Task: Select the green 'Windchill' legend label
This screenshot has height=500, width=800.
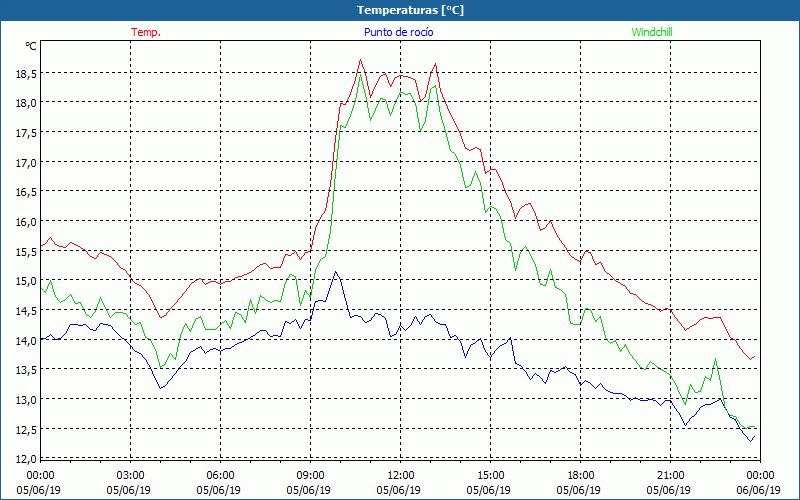Action: [x=652, y=32]
